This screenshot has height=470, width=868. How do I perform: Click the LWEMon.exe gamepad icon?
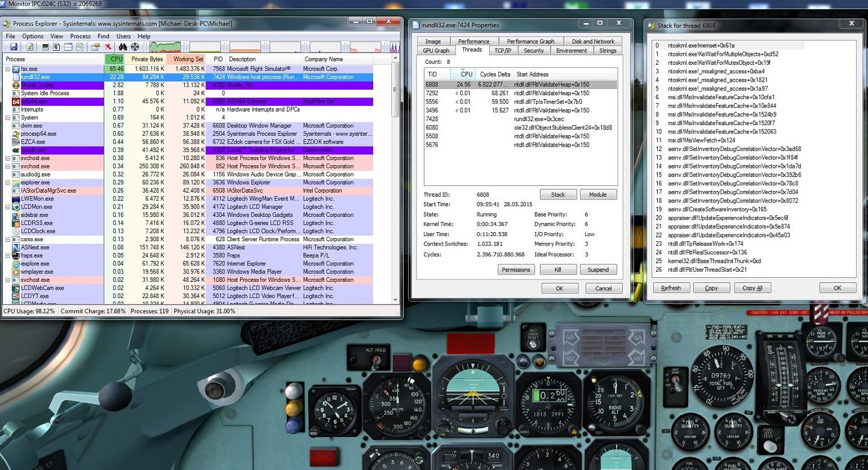pyautogui.click(x=16, y=199)
